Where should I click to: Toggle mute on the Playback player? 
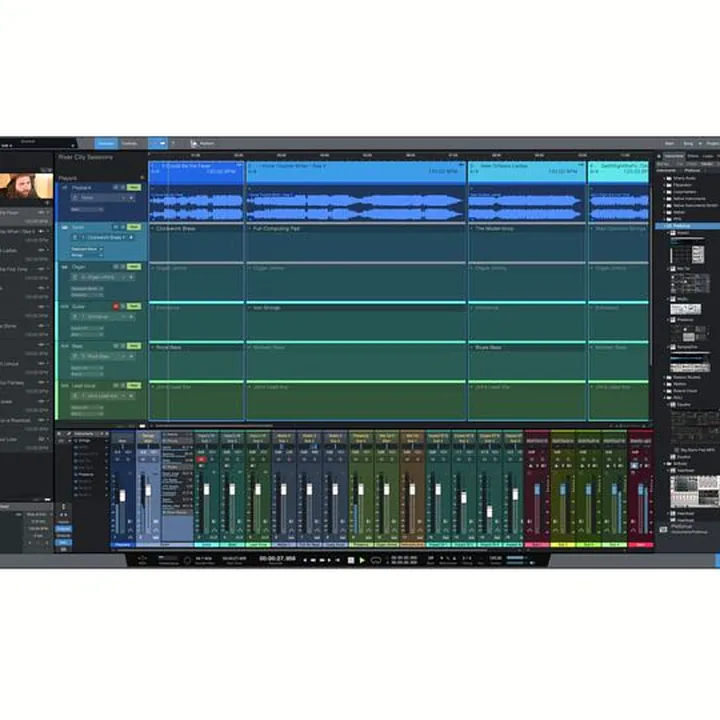pos(116,187)
